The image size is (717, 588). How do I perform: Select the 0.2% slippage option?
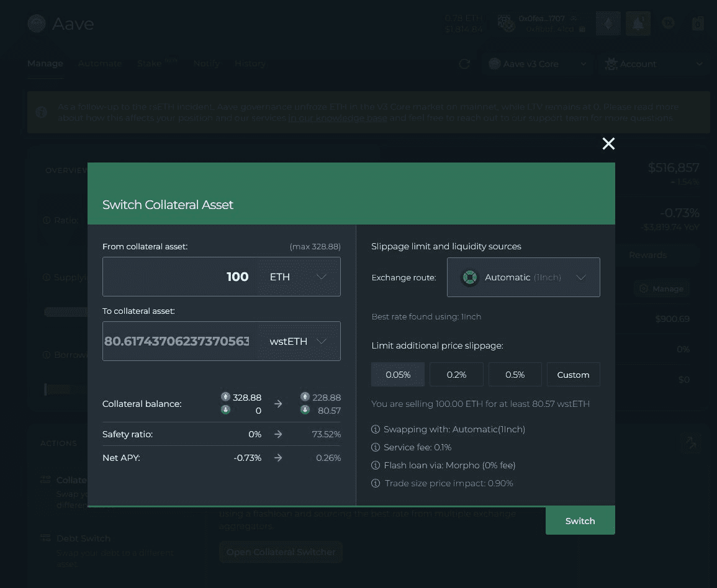pyautogui.click(x=456, y=375)
